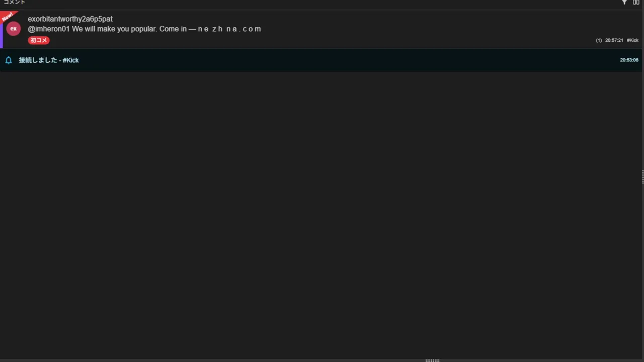Image resolution: width=644 pixels, height=362 pixels.
Task: Click the 20:53:06 connection timestamp
Action: tap(629, 60)
